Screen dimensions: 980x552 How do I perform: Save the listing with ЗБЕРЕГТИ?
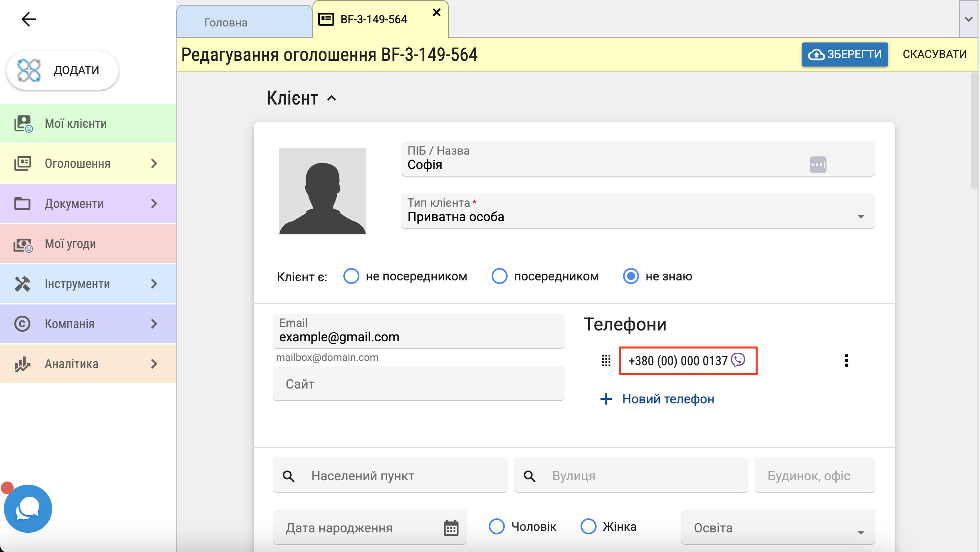(845, 54)
